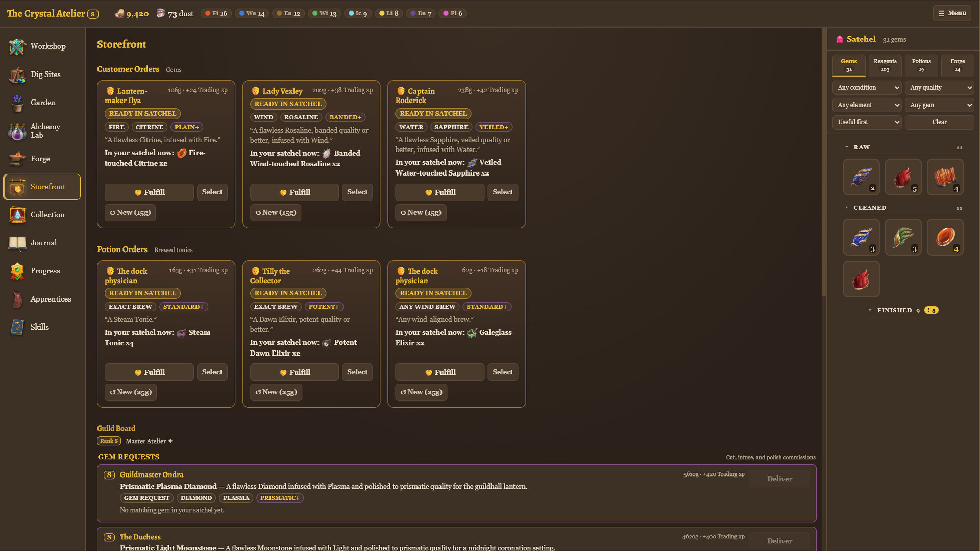The width and height of the screenshot is (980, 551).
Task: Fulfill Lantern-maker Ilya's Citrine order
Action: click(149, 192)
